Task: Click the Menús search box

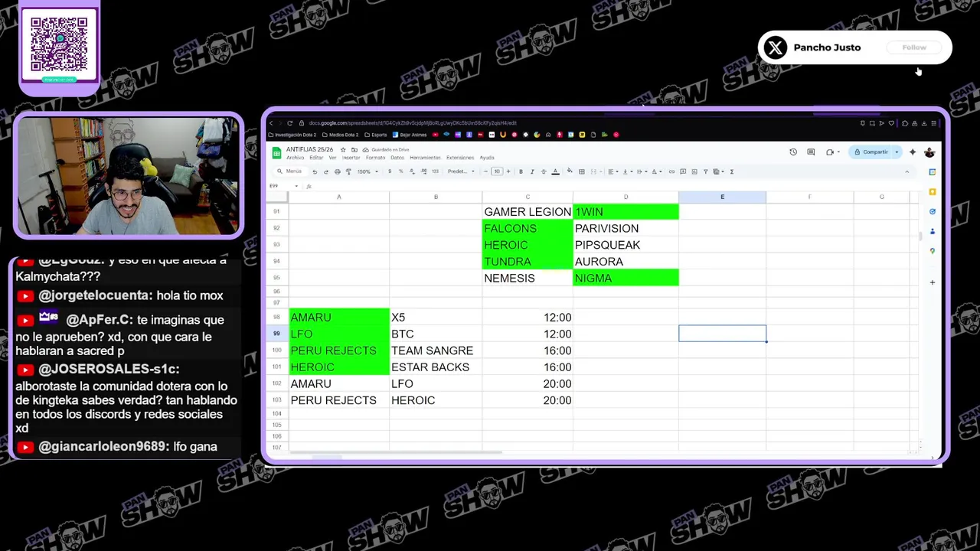Action: coord(289,171)
